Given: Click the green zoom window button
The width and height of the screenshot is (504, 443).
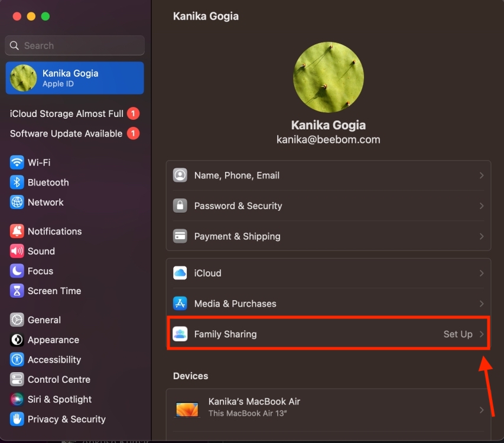Looking at the screenshot, I should pyautogui.click(x=45, y=17).
